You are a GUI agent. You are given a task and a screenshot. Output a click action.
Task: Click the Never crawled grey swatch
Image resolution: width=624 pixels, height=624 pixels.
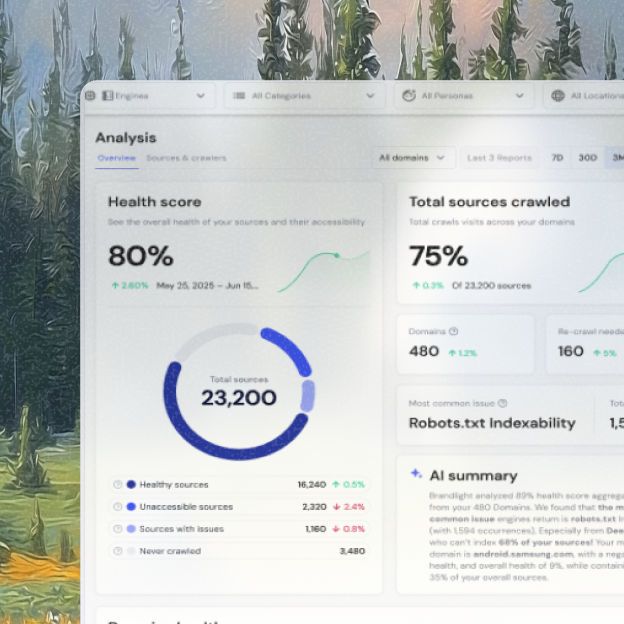tap(131, 551)
